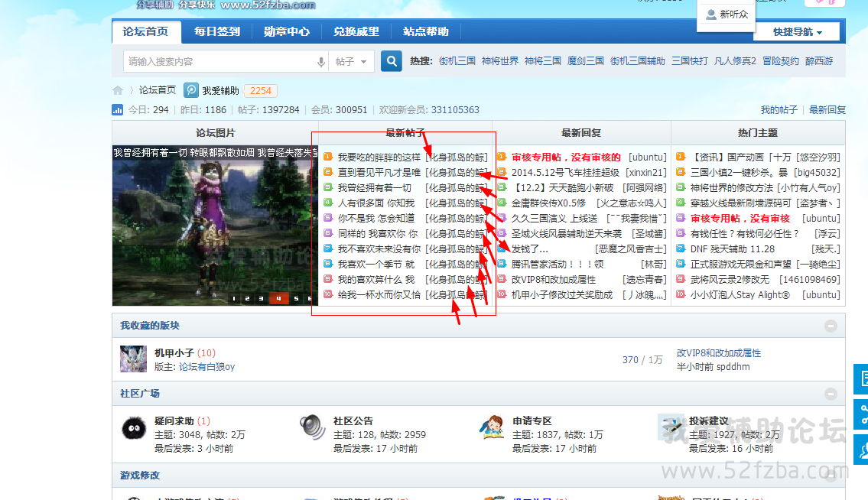Click the 投诉建议 pen icon

point(671,427)
